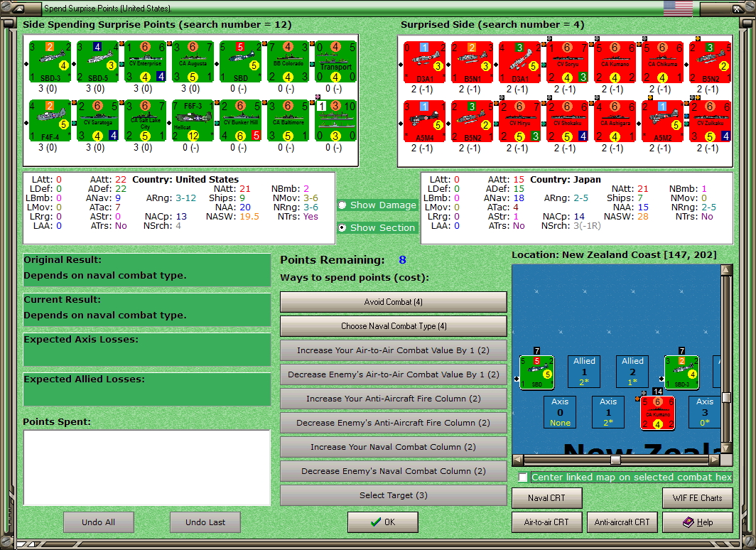Viewport: 756px width, 550px height.
Task: Confirm with the OK button
Action: 383,522
